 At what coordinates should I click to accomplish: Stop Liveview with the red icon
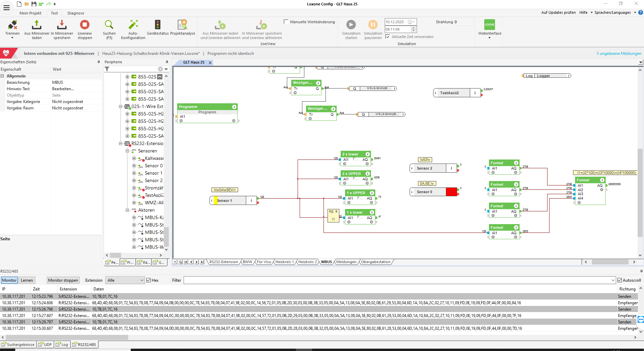pos(84,25)
